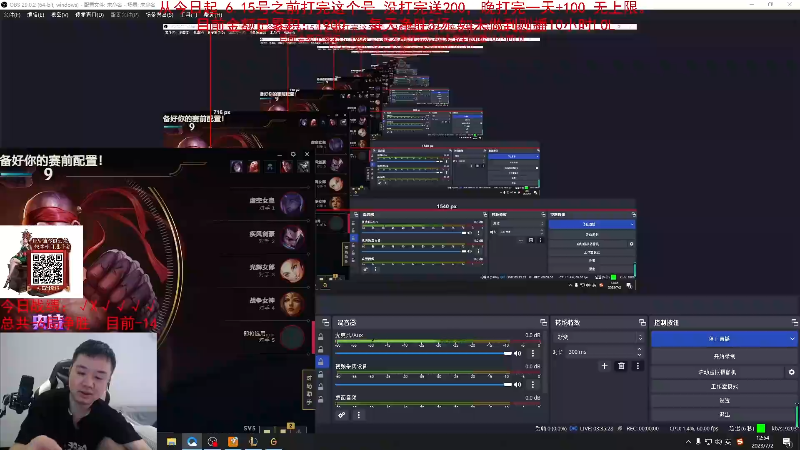Select 光辉女郎 champion portrait
This screenshot has height=450, width=800.
[x=292, y=270]
